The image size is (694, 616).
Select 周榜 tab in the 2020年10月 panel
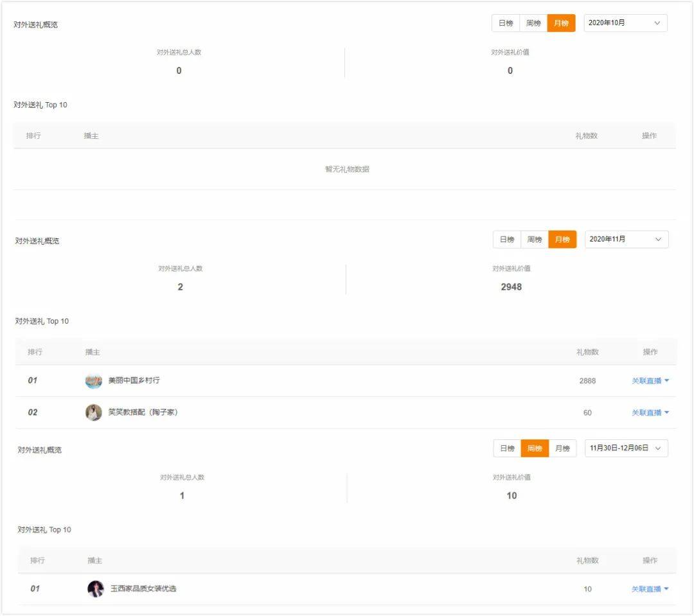point(533,23)
